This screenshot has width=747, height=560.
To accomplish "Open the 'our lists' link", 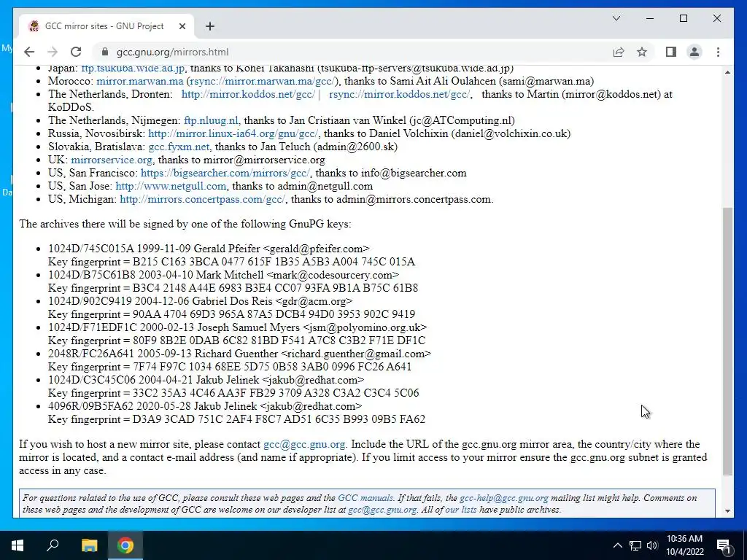I will (461, 510).
